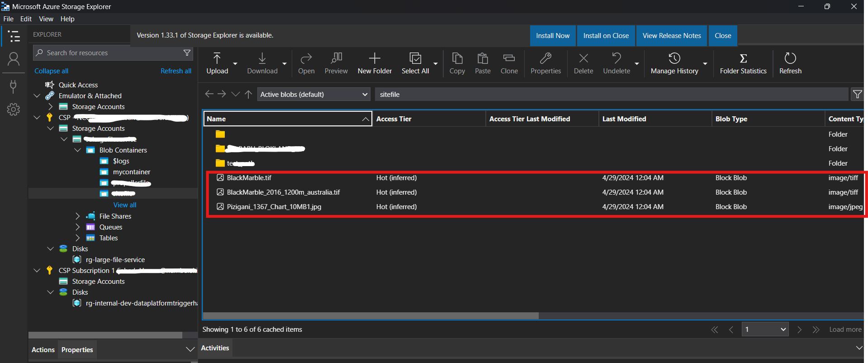
Task: Open the File menu
Action: [8, 19]
